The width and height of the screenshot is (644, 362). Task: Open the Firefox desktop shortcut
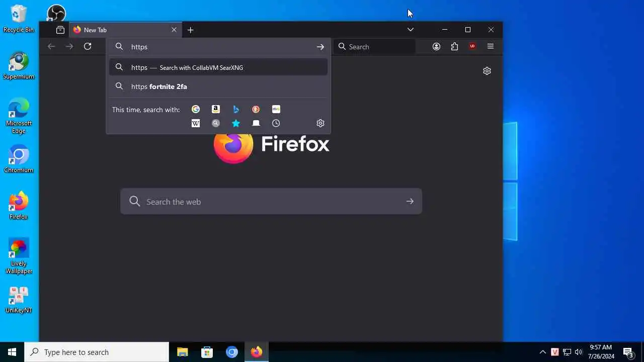[19, 206]
